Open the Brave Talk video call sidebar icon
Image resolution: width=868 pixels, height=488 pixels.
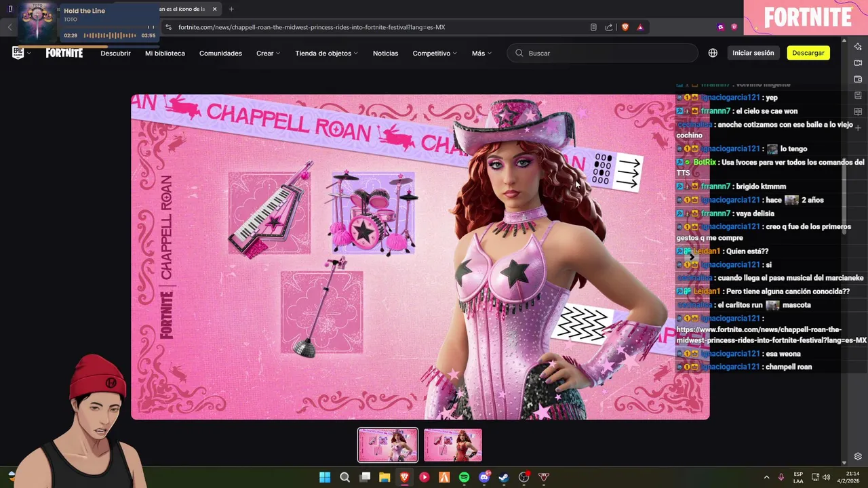pyautogui.click(x=858, y=63)
